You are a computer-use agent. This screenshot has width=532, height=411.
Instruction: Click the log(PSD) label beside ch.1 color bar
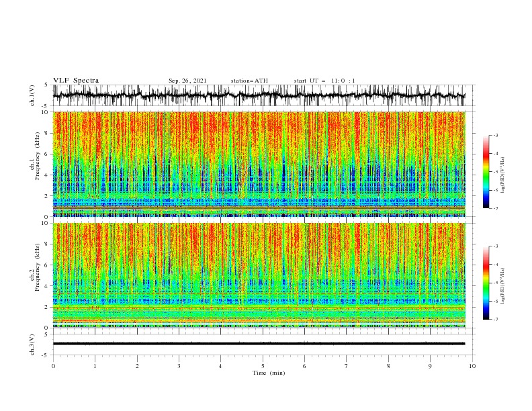coord(503,175)
